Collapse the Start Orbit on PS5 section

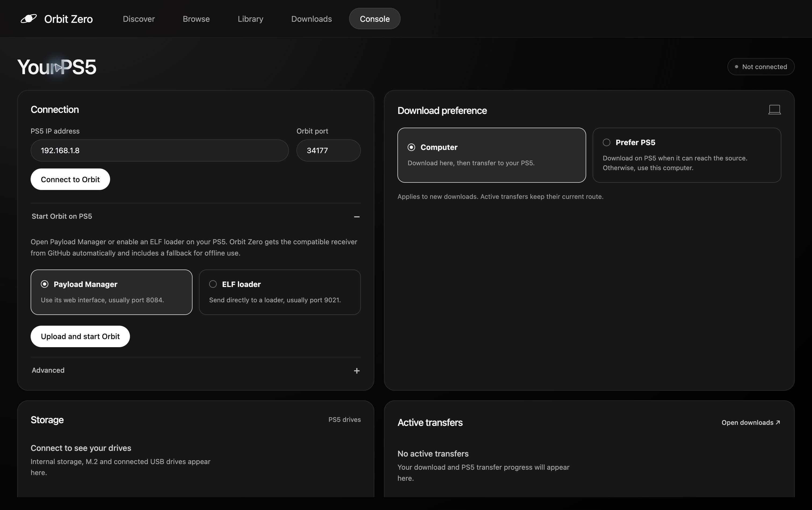click(195, 216)
